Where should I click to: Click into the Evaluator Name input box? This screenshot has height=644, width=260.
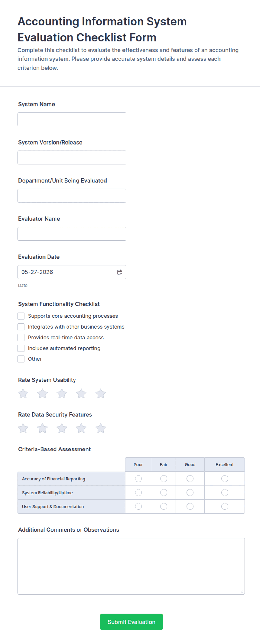72,234
